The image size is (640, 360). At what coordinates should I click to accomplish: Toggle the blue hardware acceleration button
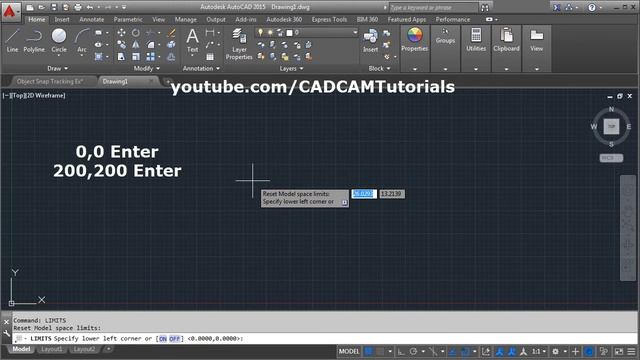point(589,351)
